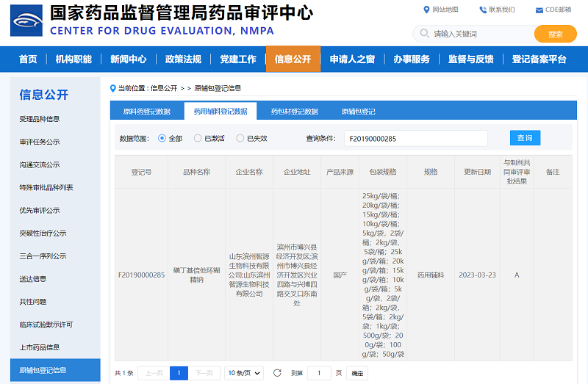Select the 全部 radio button
The image size is (588, 384).
tap(162, 138)
